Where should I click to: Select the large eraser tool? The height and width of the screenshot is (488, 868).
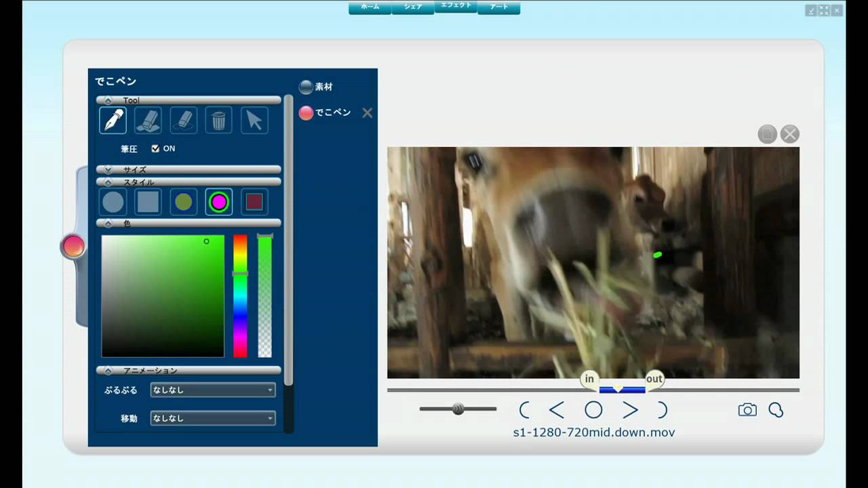coord(148,121)
